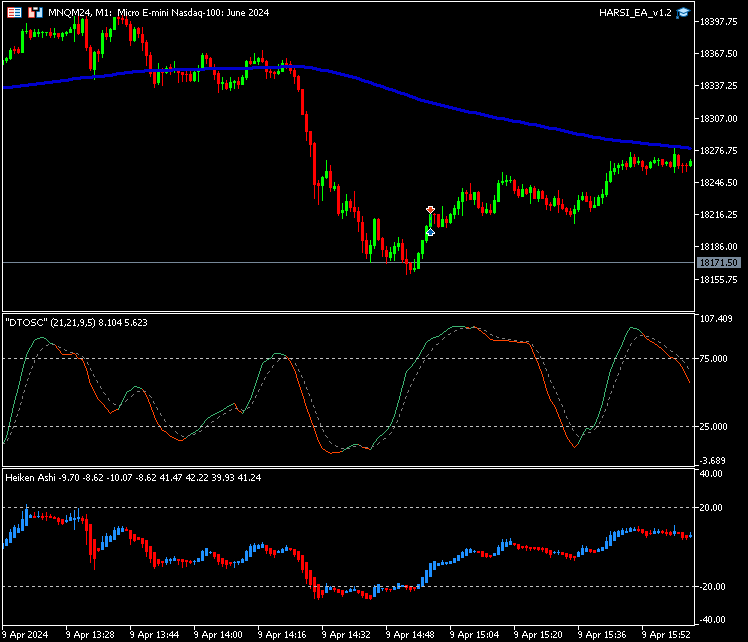Click the MNQM24, M1 chart title text
Screen dimensions: 748x642
[x=158, y=13]
